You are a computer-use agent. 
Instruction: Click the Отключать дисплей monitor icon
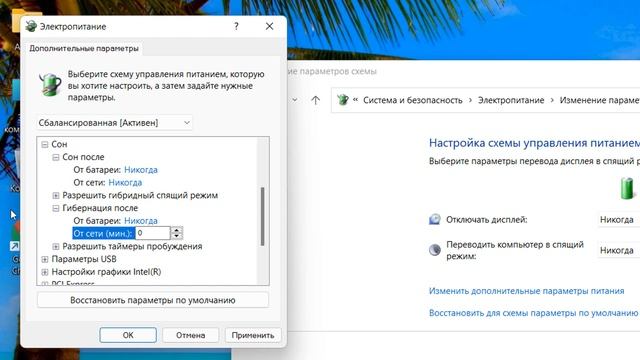point(435,220)
